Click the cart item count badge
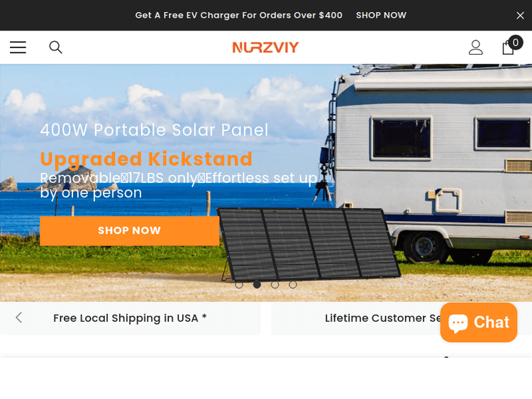Screen dimensions: 532x399 coord(516,43)
